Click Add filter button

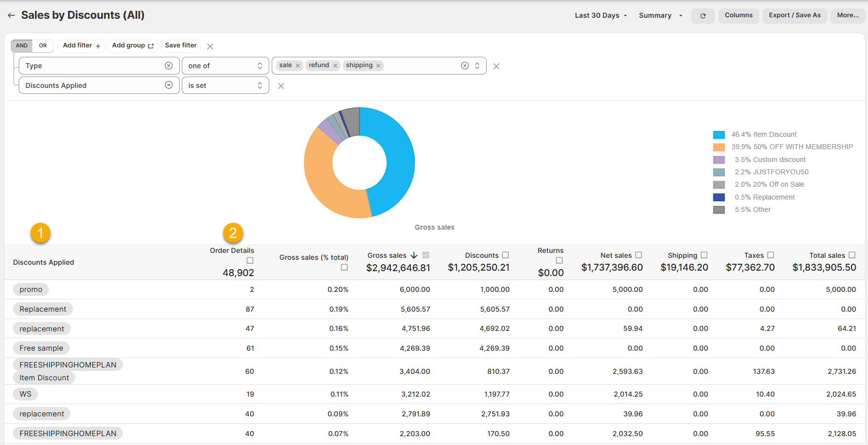tap(82, 46)
